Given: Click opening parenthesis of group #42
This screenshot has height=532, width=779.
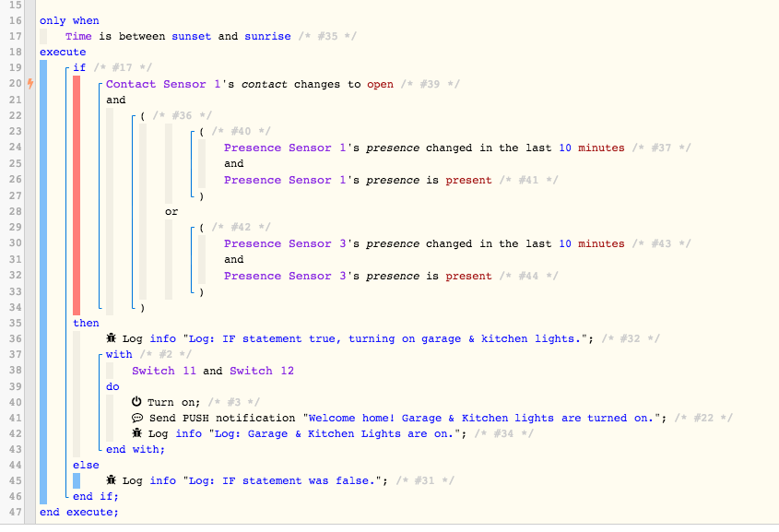Looking at the screenshot, I should coord(202,227).
